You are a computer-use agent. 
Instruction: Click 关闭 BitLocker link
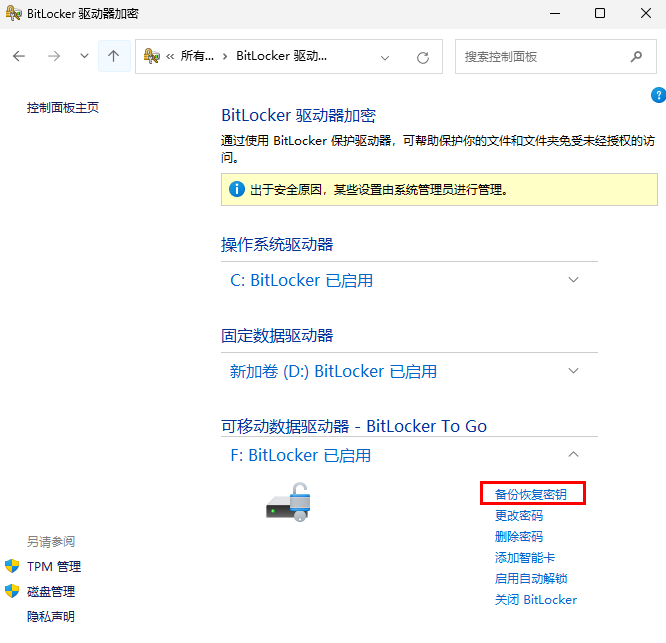click(535, 600)
